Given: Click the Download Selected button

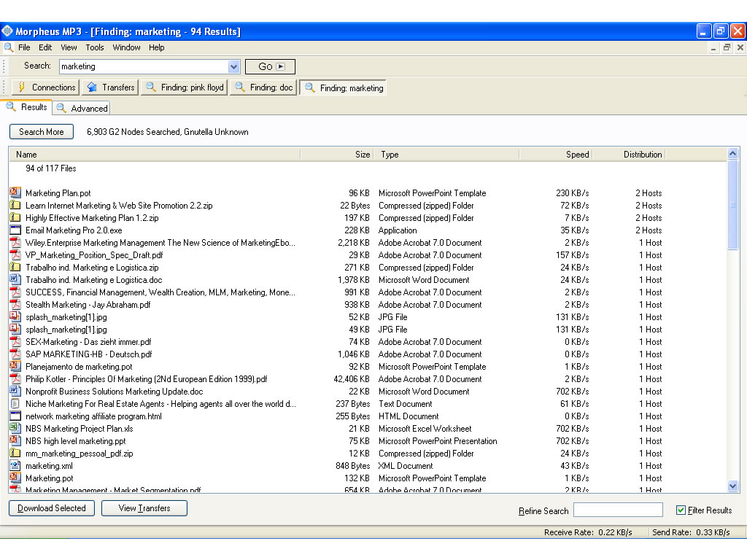Looking at the screenshot, I should coord(50,508).
